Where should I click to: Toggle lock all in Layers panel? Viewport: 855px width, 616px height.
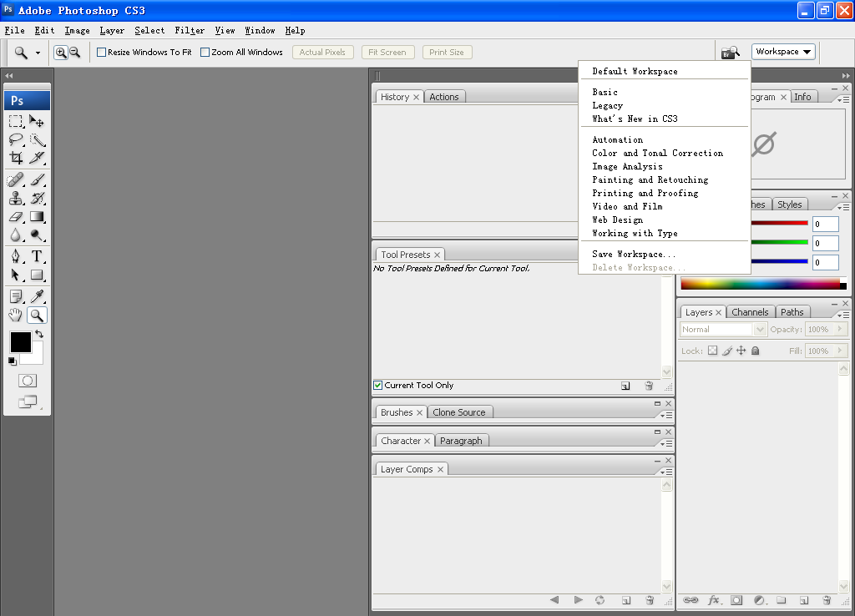(755, 351)
